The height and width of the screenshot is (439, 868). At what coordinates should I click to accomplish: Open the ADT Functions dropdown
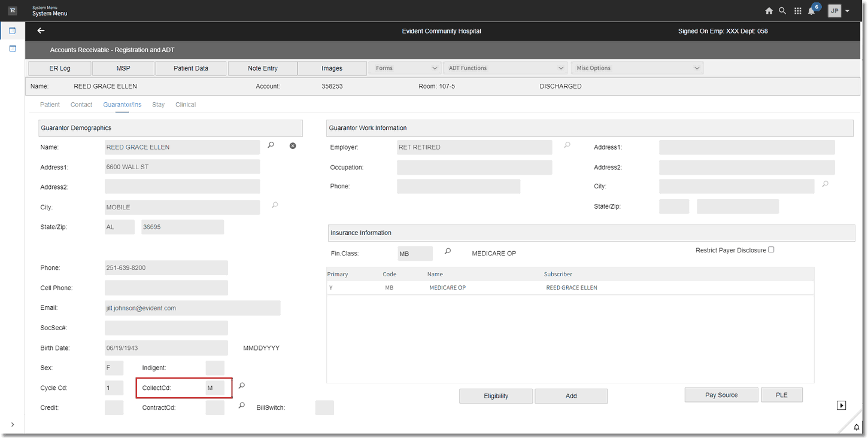505,68
